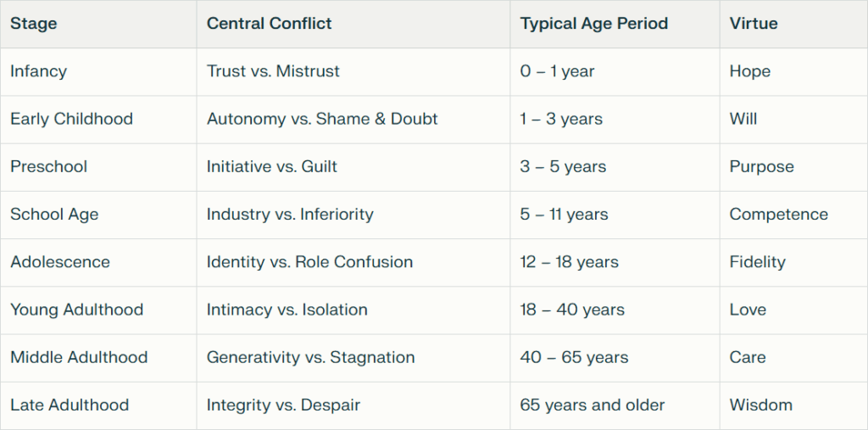The width and height of the screenshot is (868, 430).
Task: Click the Intimacy vs. Isolation cell
Action: click(287, 310)
